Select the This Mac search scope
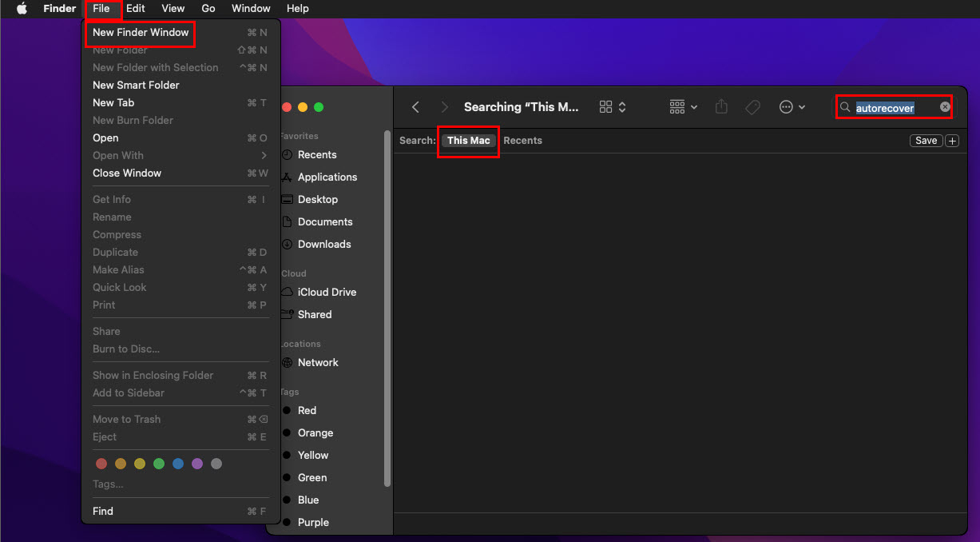The height and width of the screenshot is (542, 980). (468, 141)
